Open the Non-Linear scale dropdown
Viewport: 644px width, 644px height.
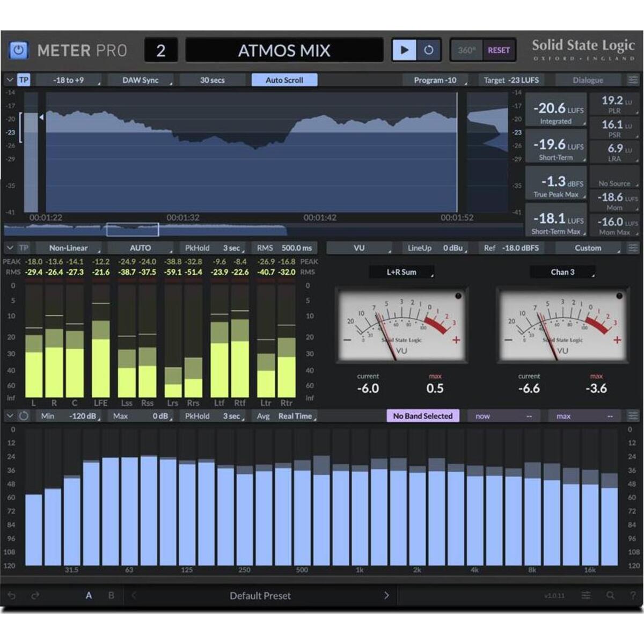(x=69, y=248)
